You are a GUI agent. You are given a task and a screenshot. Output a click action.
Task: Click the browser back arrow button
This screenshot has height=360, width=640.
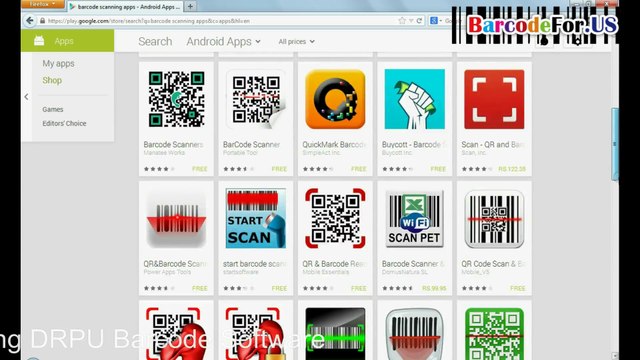point(29,20)
